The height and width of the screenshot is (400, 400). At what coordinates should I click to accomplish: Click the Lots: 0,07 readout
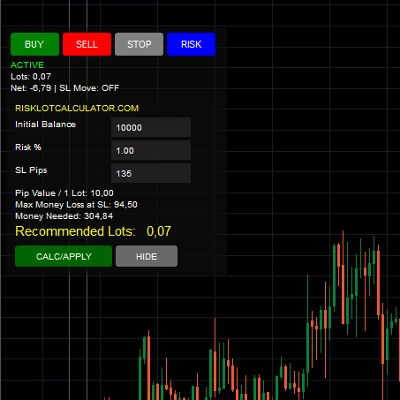[x=31, y=77]
